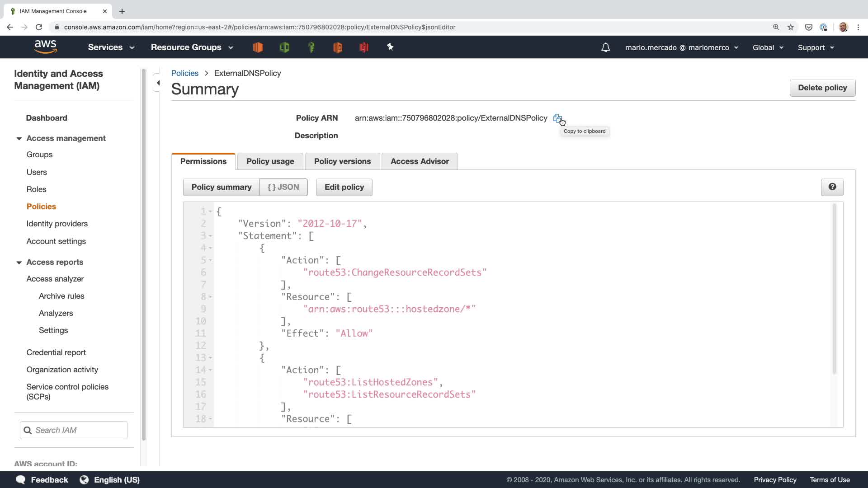Bookmark this page with the star icon
The image size is (868, 488).
point(790,27)
